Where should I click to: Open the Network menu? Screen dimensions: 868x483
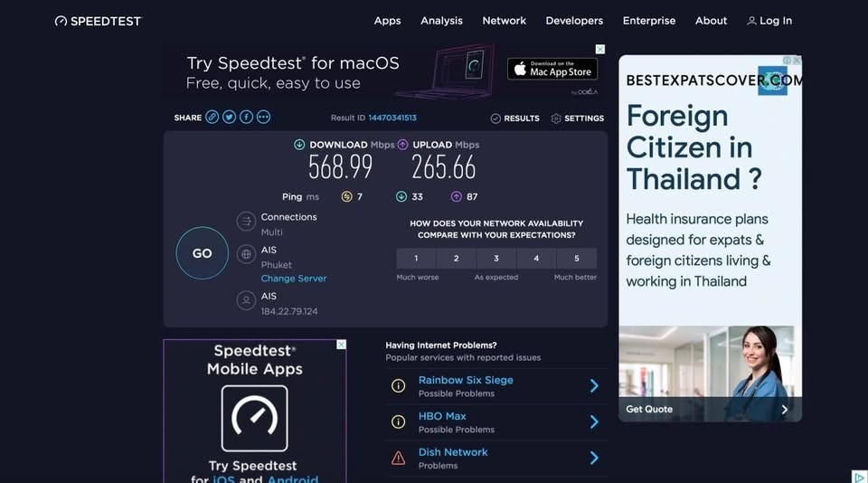(505, 21)
